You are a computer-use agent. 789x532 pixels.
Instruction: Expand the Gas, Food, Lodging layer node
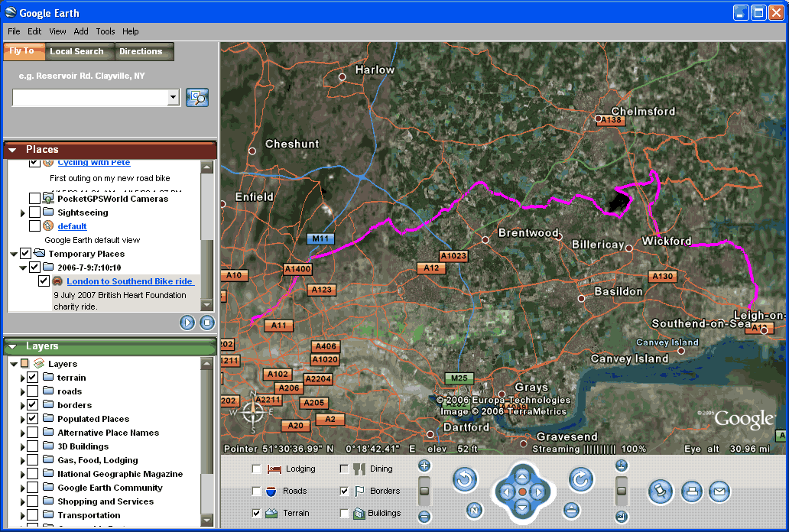23,460
